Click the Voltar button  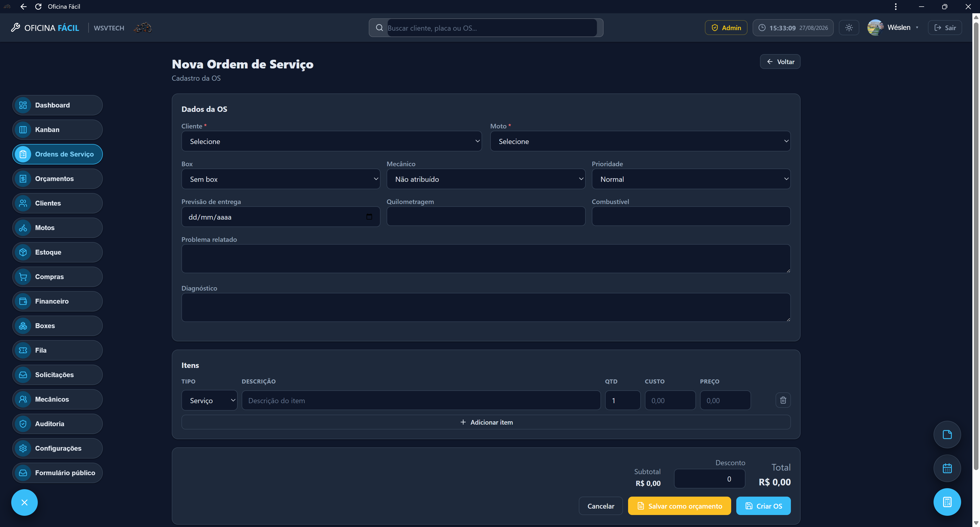[x=780, y=62]
